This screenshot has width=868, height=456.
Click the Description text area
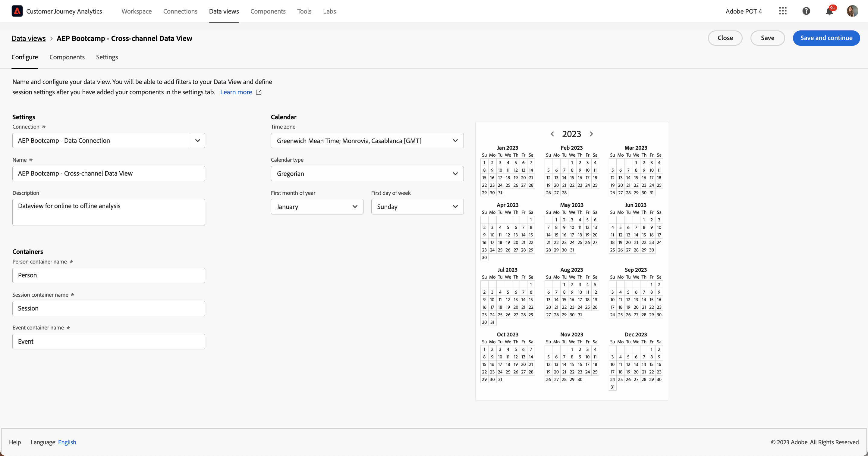[108, 212]
